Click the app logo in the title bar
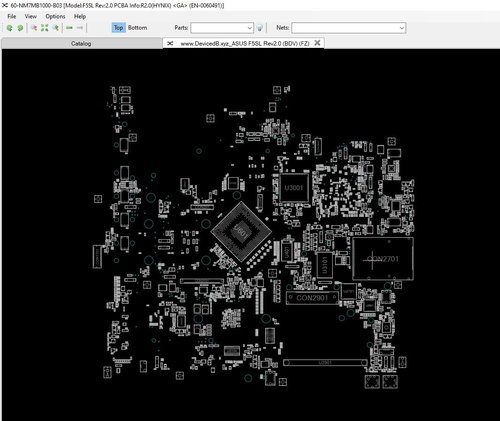The image size is (500, 421). pos(5,6)
